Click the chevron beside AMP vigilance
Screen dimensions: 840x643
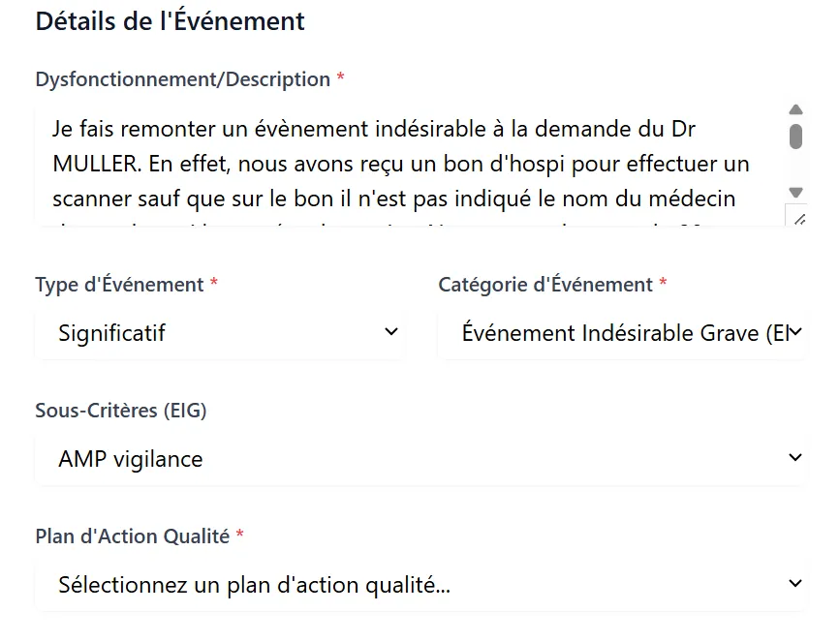(795, 458)
